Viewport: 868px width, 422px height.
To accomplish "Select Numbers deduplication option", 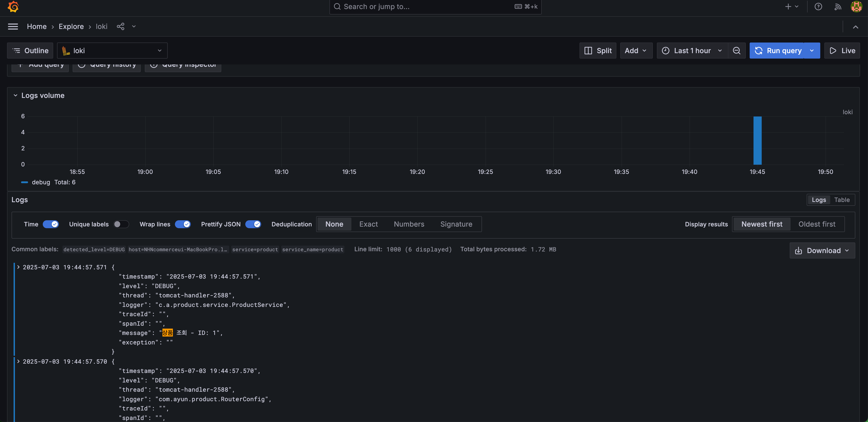I will (409, 224).
